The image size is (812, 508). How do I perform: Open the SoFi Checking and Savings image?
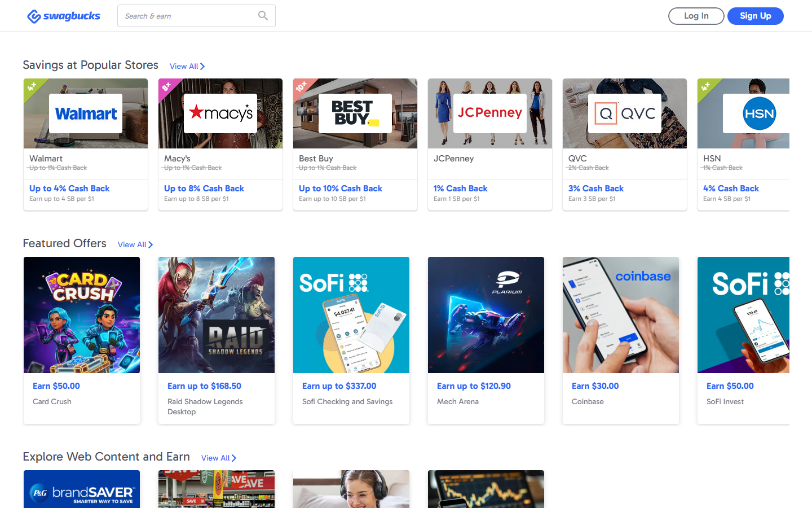pos(351,315)
